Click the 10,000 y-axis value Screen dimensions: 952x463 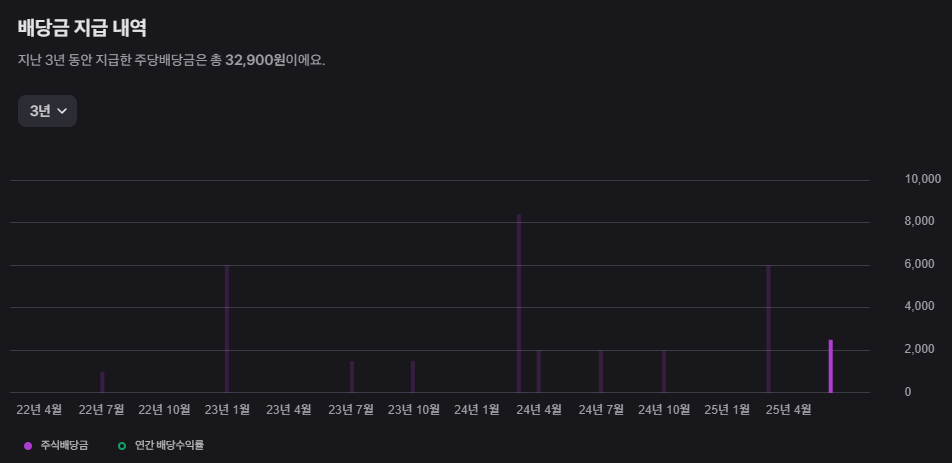pos(923,179)
